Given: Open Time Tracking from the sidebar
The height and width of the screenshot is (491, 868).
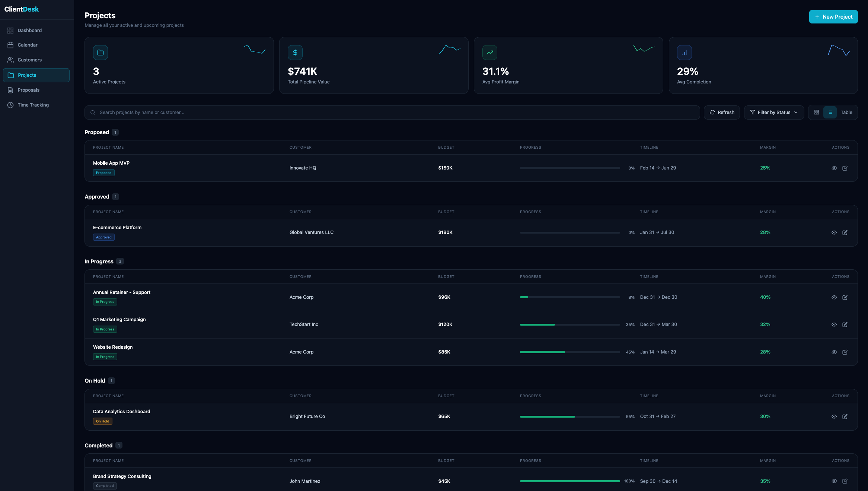Looking at the screenshot, I should [33, 105].
